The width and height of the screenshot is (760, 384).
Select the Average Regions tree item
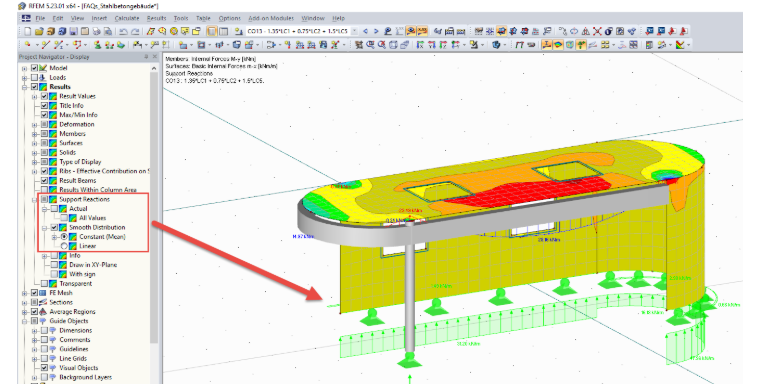coord(72,312)
